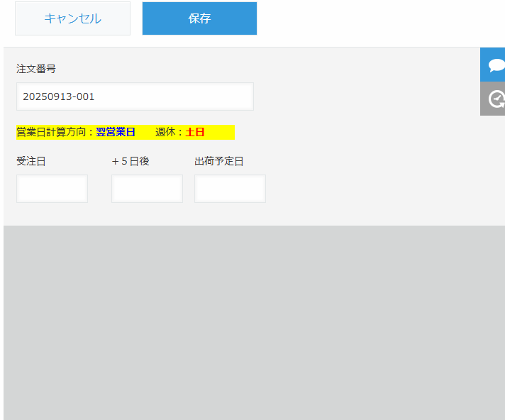Screen dimensions: 505x420
Task: Click the 出荷予定日 field label
Action: pyautogui.click(x=219, y=161)
